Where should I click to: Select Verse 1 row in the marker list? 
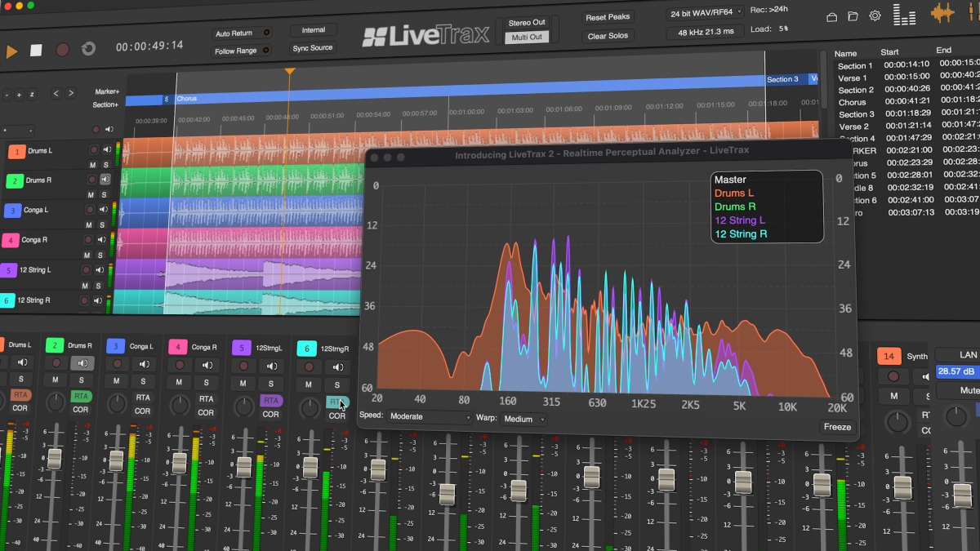pyautogui.click(x=906, y=78)
